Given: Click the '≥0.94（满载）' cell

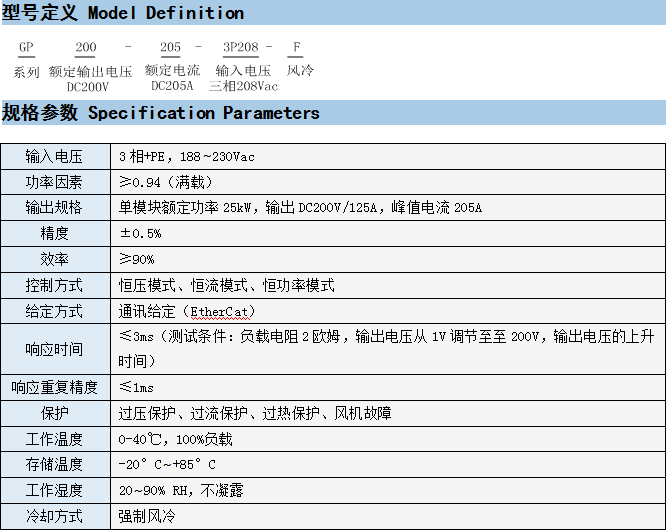Looking at the screenshot, I should tap(388, 182).
